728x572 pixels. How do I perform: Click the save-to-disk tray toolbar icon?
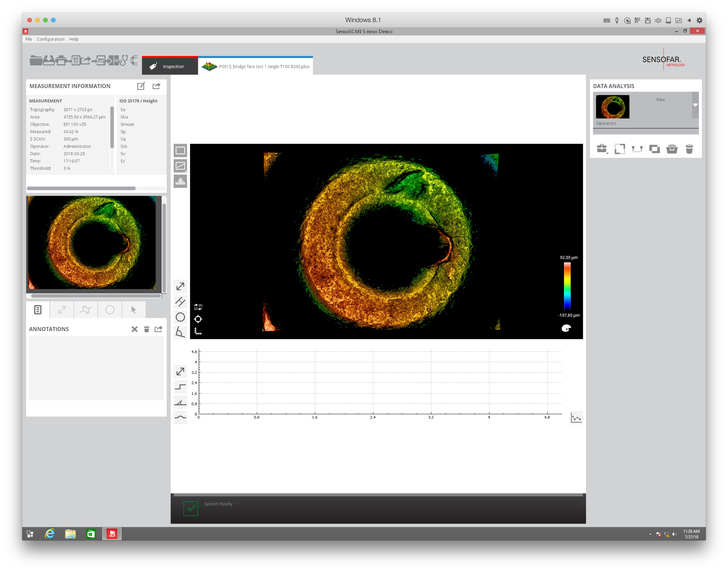(49, 60)
